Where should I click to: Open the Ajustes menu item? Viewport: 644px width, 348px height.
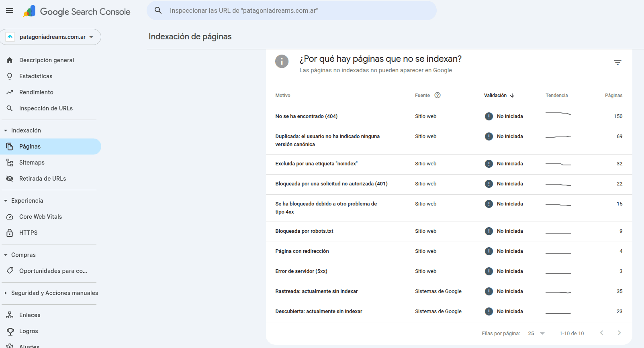(x=51, y=345)
